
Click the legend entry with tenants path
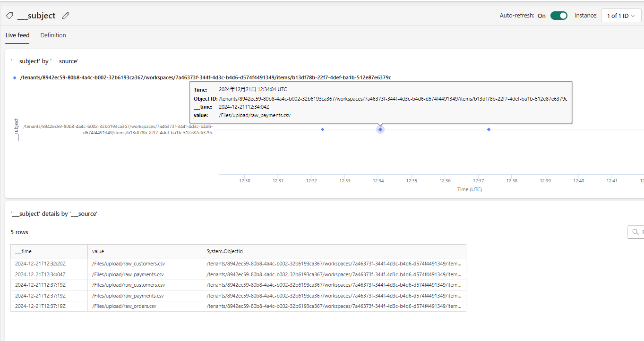point(206,77)
